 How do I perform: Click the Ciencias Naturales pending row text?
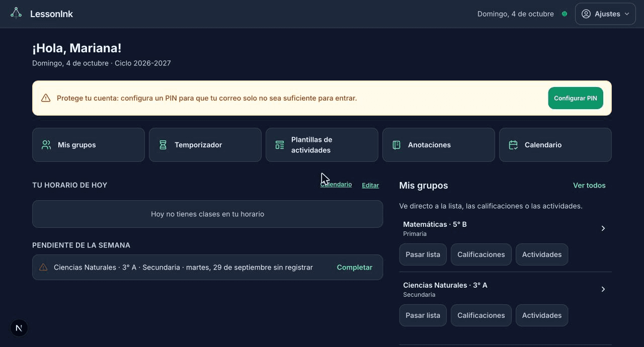click(183, 268)
